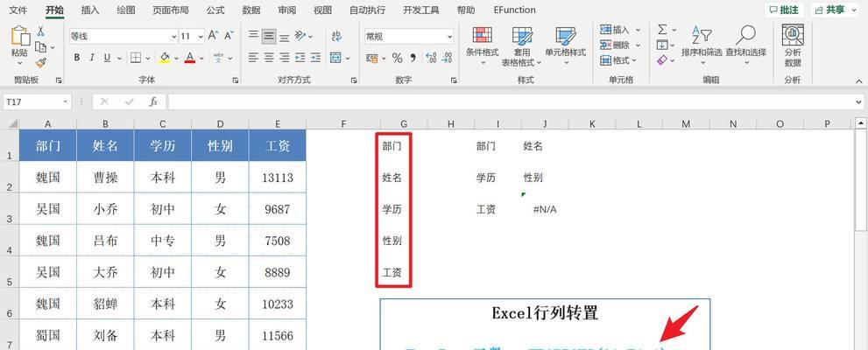
Task: Click the Insert Function fx button
Action: [153, 101]
